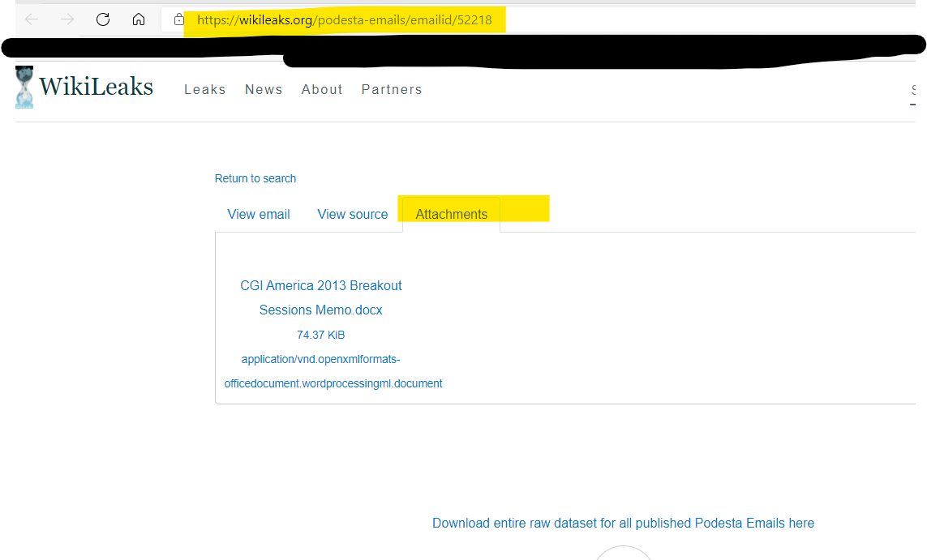Open the News menu item
Image resolution: width=927 pixels, height=560 pixels.
pyautogui.click(x=264, y=89)
